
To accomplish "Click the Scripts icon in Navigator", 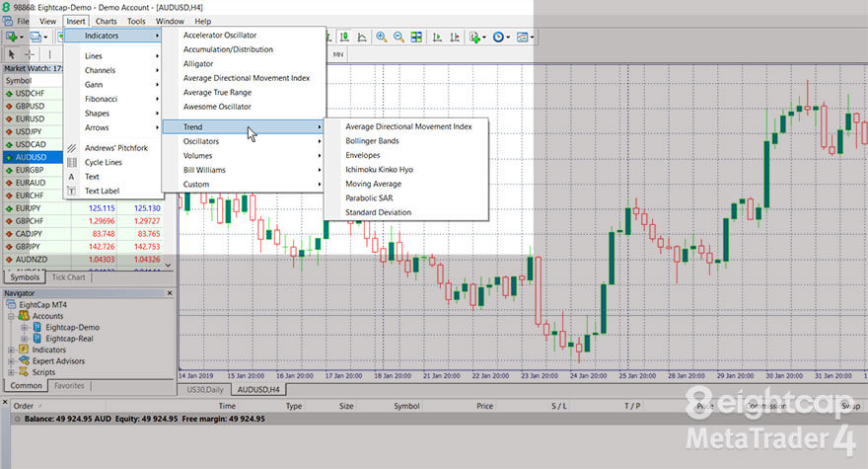I will pos(24,372).
